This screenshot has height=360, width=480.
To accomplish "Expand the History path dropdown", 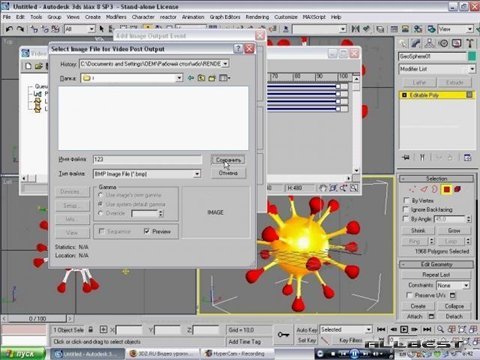I will point(225,64).
